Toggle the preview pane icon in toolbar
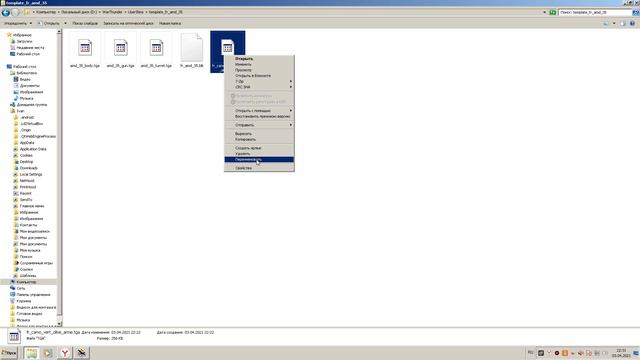The image size is (640, 360). click(x=622, y=23)
